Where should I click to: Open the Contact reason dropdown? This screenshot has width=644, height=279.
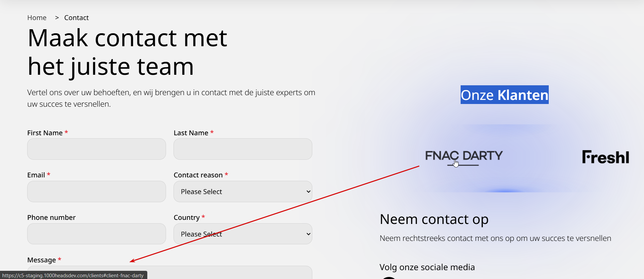(x=243, y=192)
